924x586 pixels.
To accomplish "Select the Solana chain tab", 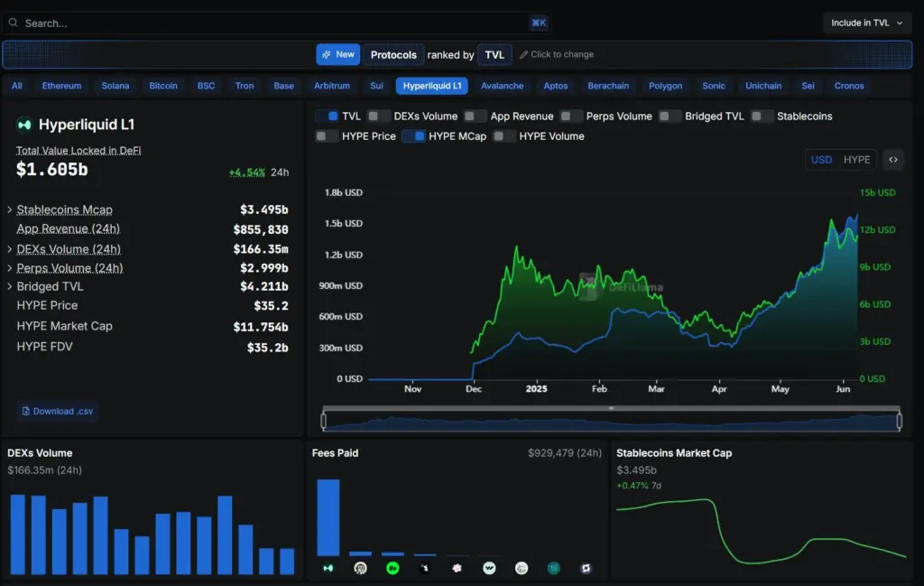I will [115, 86].
